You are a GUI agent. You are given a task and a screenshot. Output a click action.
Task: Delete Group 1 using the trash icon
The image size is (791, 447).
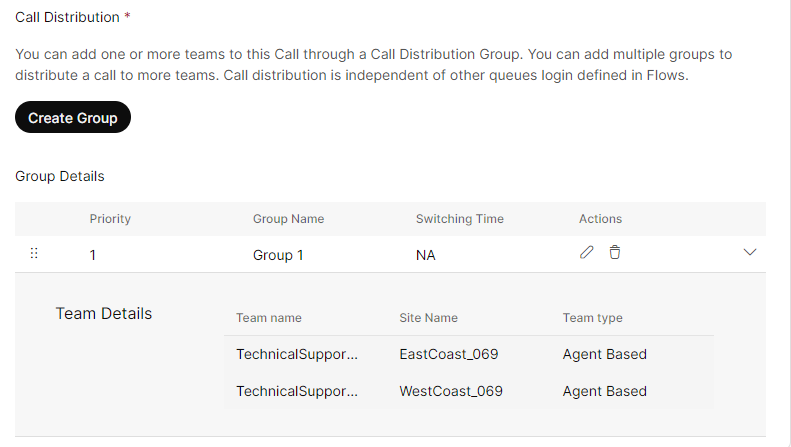point(614,252)
